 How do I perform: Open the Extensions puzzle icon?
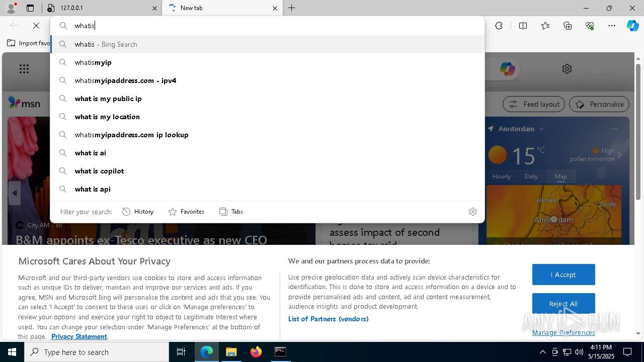[x=499, y=26]
